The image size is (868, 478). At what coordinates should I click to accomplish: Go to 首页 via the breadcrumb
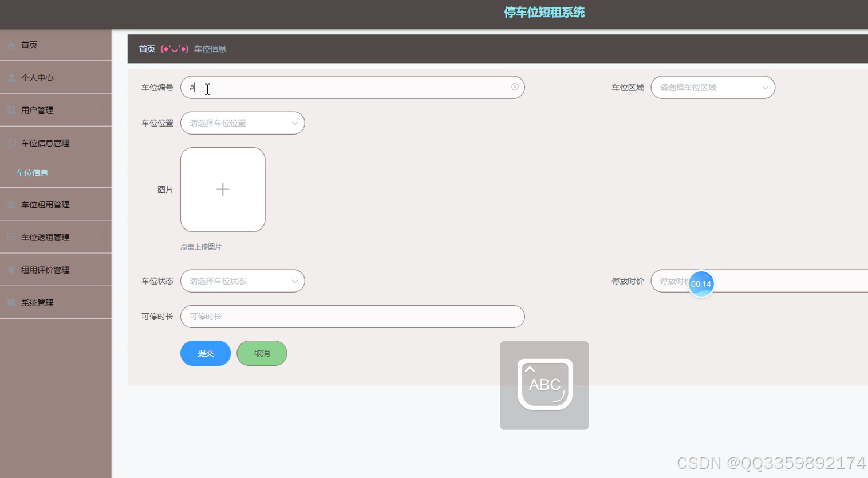coord(147,49)
